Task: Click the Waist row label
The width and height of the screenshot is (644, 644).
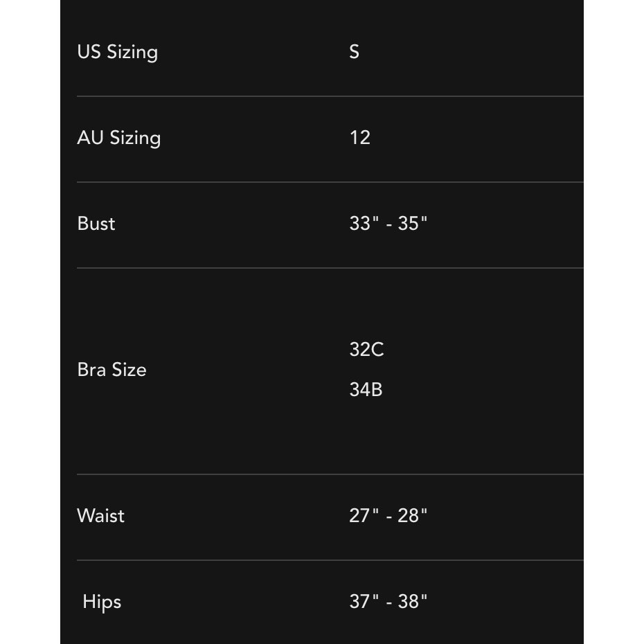Action: 100,516
